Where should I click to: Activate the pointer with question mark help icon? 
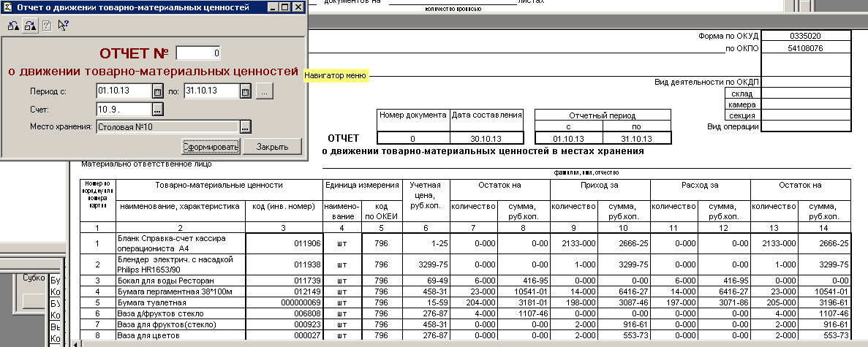[x=63, y=26]
